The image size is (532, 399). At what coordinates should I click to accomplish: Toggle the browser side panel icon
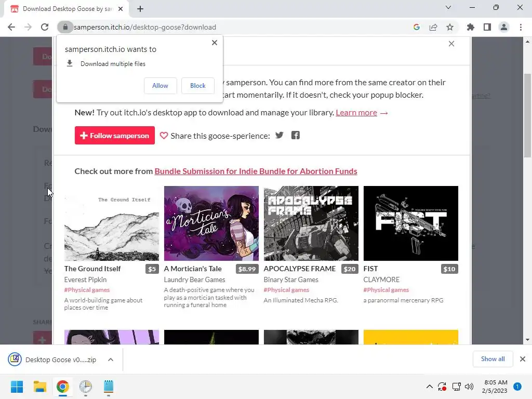[x=487, y=27]
